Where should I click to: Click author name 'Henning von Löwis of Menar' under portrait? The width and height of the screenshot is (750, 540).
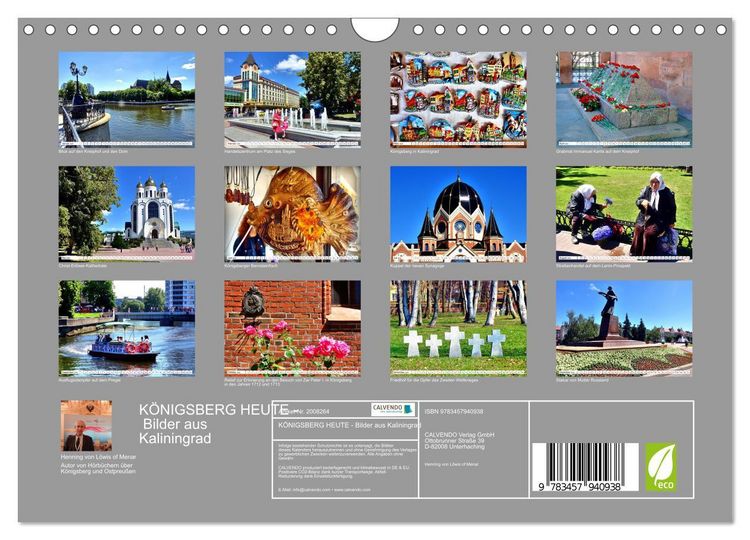[x=98, y=457]
